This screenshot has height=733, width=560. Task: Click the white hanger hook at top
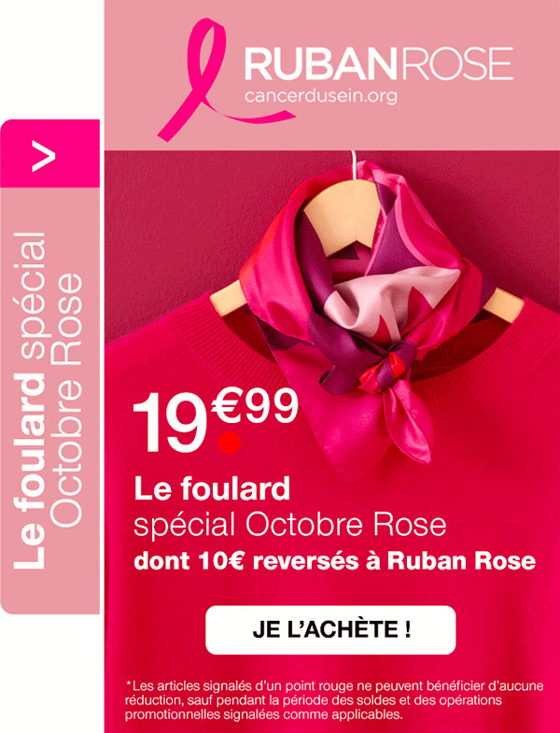coord(354,164)
